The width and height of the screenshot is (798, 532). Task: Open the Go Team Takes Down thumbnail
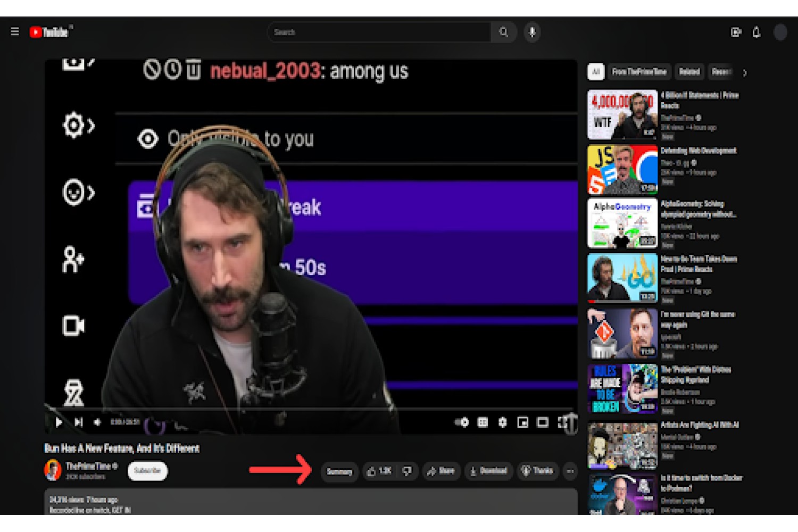(622, 278)
